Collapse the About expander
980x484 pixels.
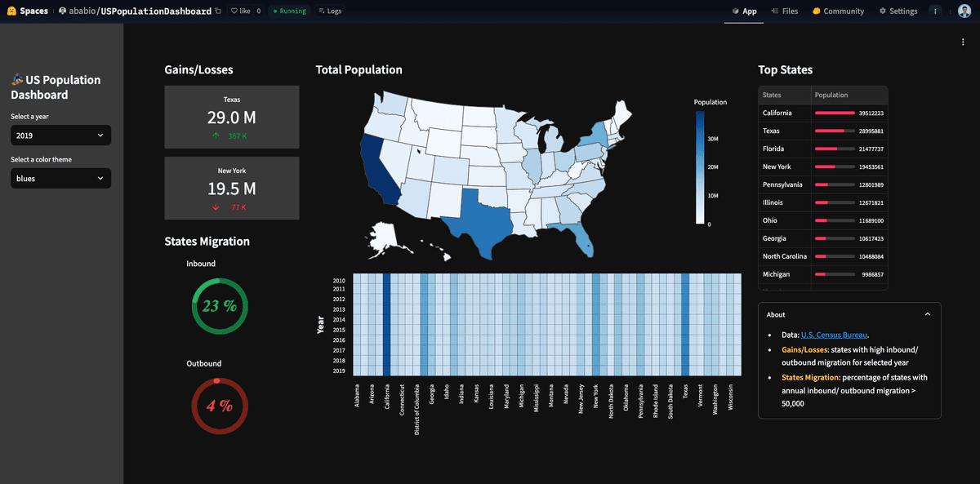click(x=927, y=314)
